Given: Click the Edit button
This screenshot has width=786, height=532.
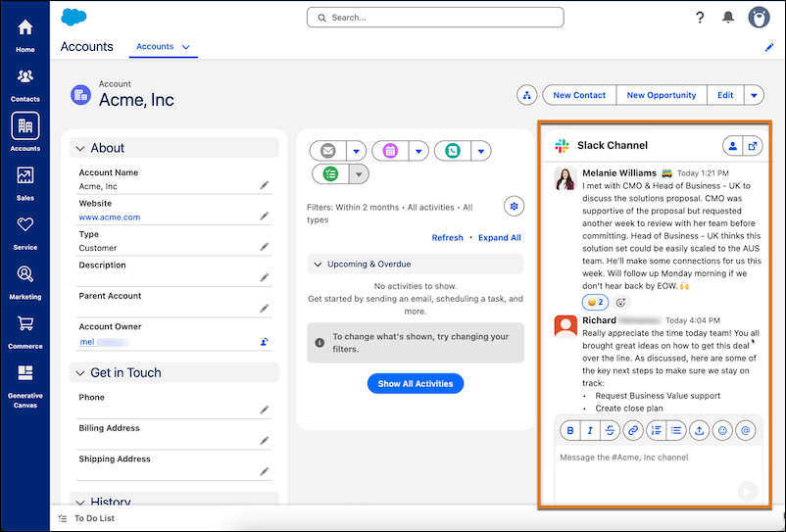Looking at the screenshot, I should [725, 95].
